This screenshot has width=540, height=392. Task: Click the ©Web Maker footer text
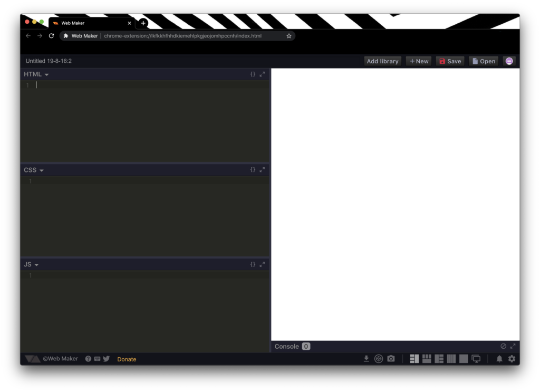(x=60, y=359)
